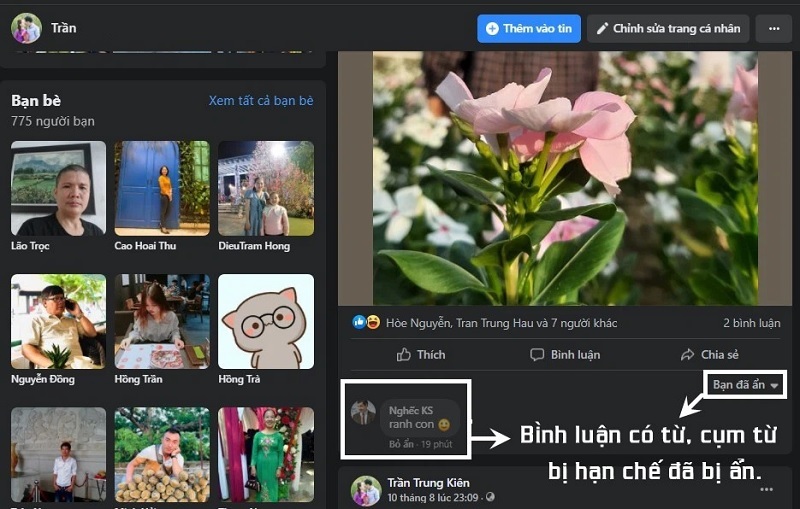Open the pink flower post photo

[x=565, y=178]
